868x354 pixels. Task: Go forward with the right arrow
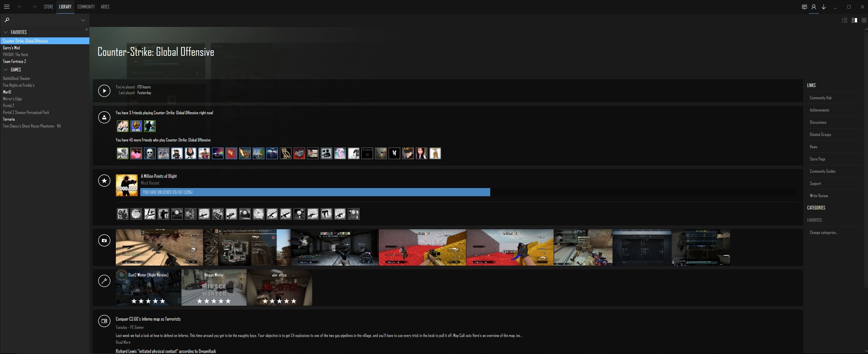coord(34,7)
